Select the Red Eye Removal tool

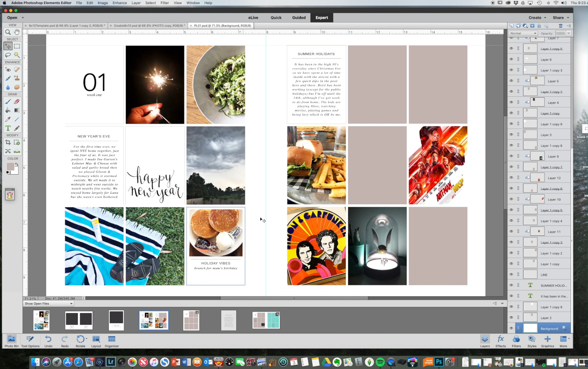pos(8,70)
